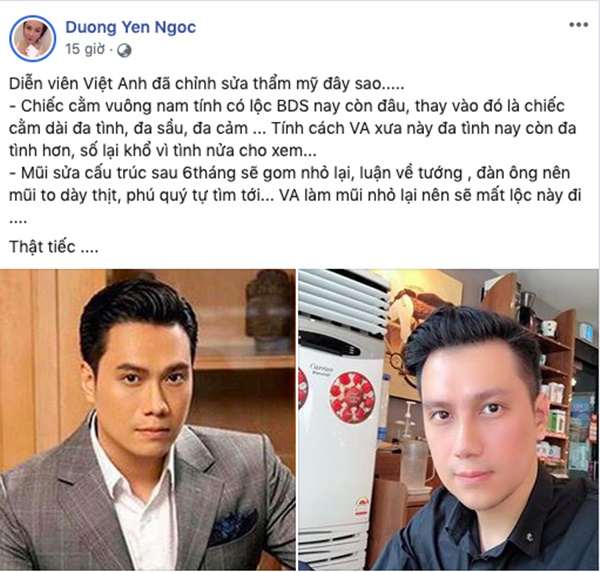
Task: Click the "Thật tiếc ...." text line
Action: click(x=54, y=247)
